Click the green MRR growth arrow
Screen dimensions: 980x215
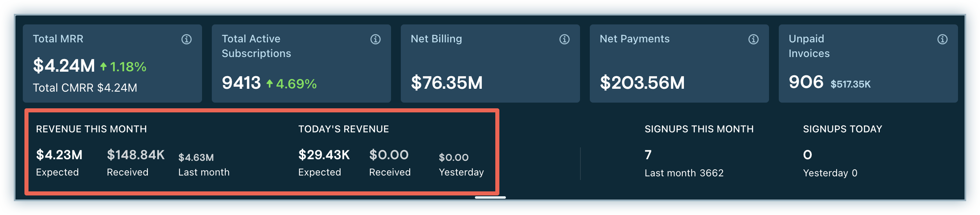pyautogui.click(x=103, y=67)
